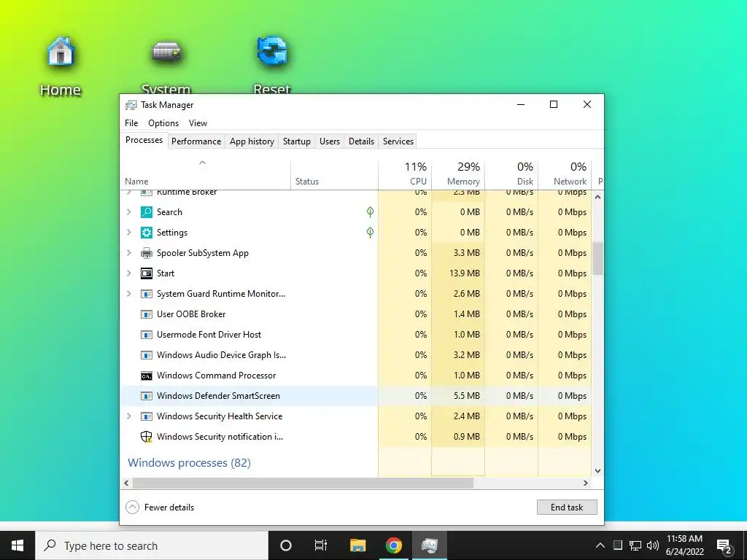Click the Windows Security Health Service icon
Image resolution: width=747 pixels, height=560 pixels.
tap(146, 416)
